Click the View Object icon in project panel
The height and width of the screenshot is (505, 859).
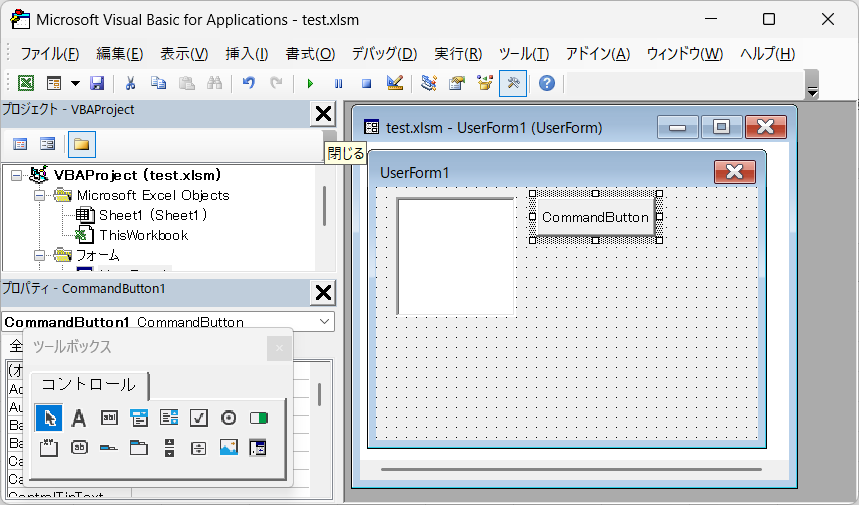point(48,144)
